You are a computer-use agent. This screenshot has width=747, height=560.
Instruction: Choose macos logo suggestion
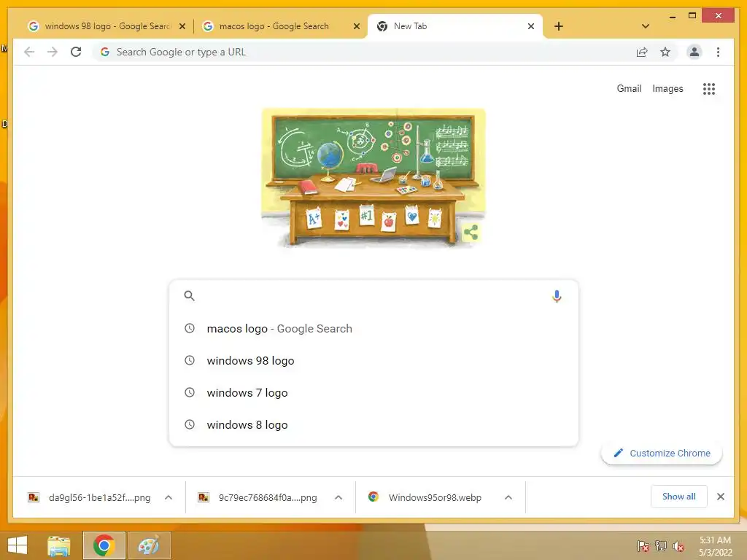click(x=373, y=329)
